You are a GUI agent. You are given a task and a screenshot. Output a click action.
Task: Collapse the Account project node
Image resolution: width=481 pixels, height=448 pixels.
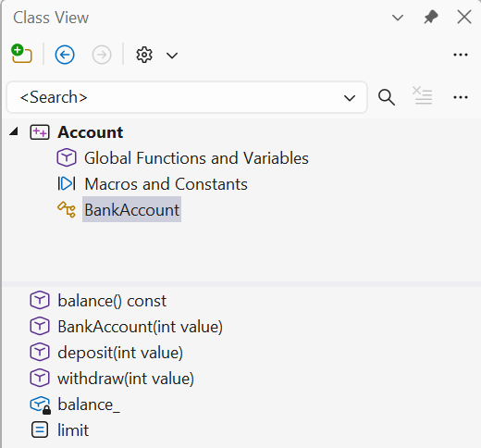pyautogui.click(x=13, y=131)
